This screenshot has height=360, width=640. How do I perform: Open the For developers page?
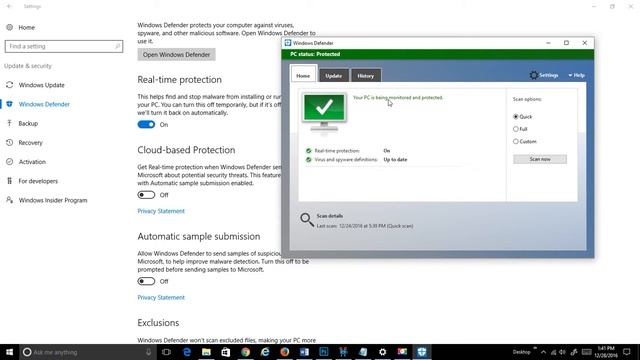point(38,181)
